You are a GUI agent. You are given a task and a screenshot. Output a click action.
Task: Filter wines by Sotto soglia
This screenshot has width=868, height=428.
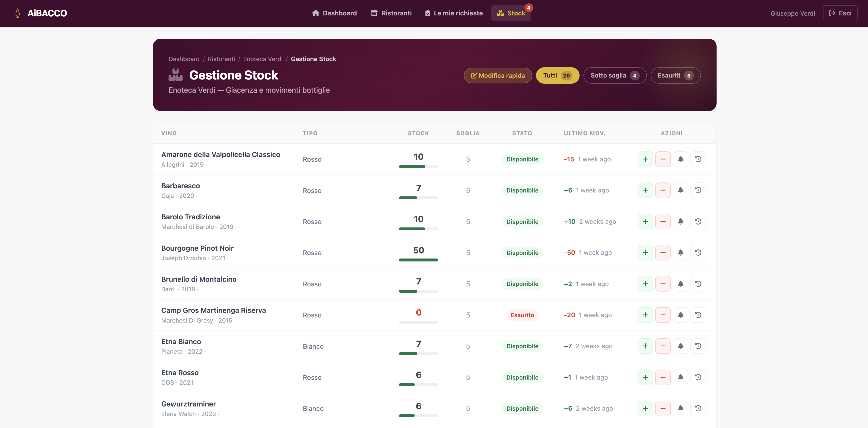coord(615,75)
